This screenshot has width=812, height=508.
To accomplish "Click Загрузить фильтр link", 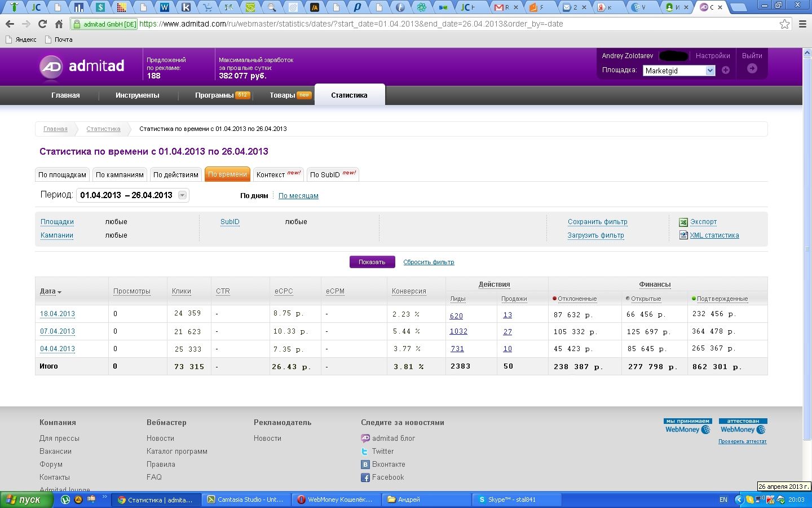I will (596, 235).
